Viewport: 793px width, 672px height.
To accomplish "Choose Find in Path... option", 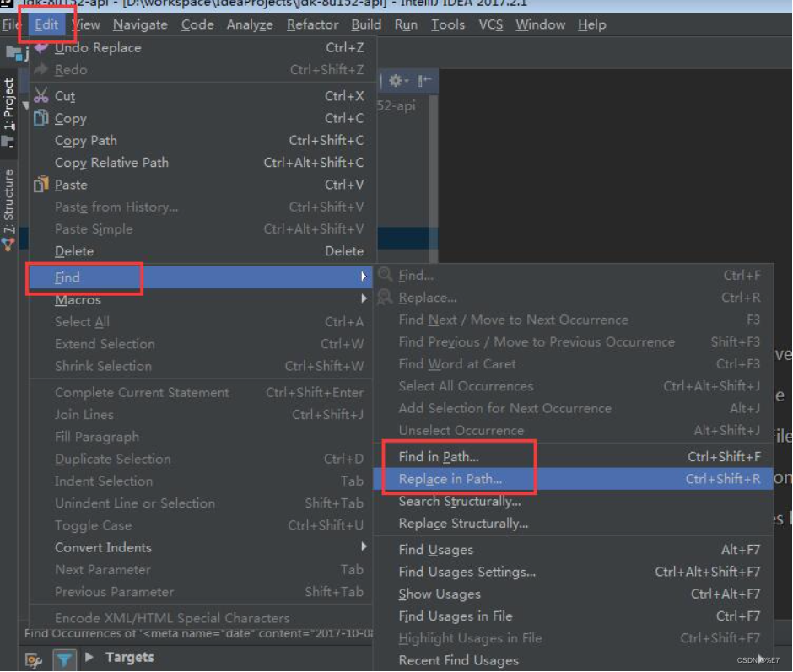I will click(439, 457).
